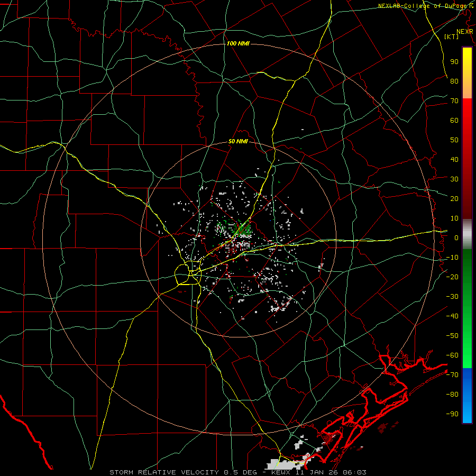This screenshot has height=476, width=476.
Task: Click the 70 value on the velocity scale
Action: tap(454, 101)
